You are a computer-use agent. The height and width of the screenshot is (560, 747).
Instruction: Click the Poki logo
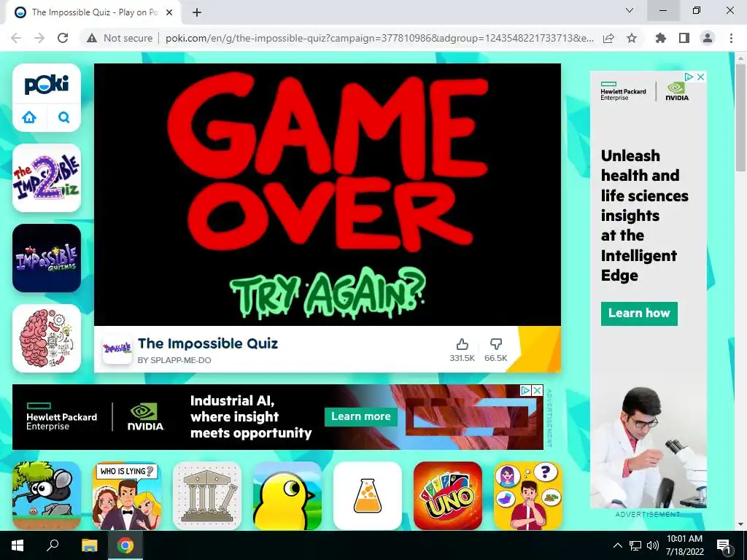(x=46, y=85)
